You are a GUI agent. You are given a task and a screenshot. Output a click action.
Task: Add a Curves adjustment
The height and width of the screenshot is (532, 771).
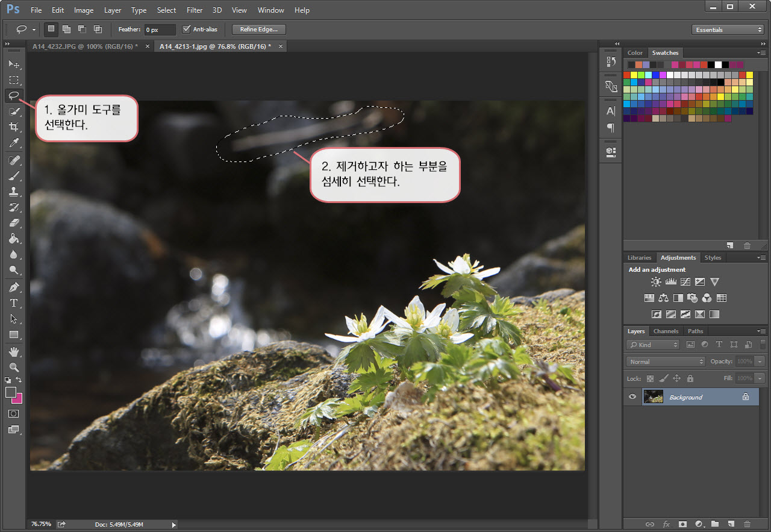685,281
